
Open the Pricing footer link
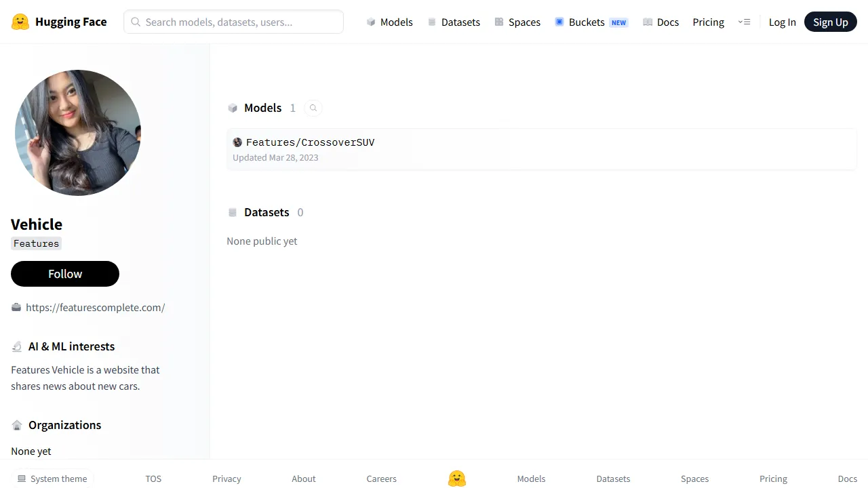point(773,479)
